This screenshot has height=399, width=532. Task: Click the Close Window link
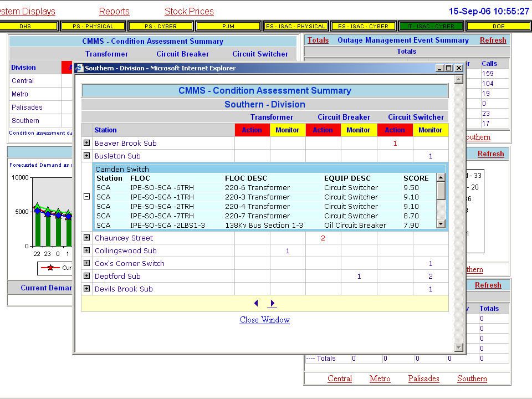click(265, 320)
